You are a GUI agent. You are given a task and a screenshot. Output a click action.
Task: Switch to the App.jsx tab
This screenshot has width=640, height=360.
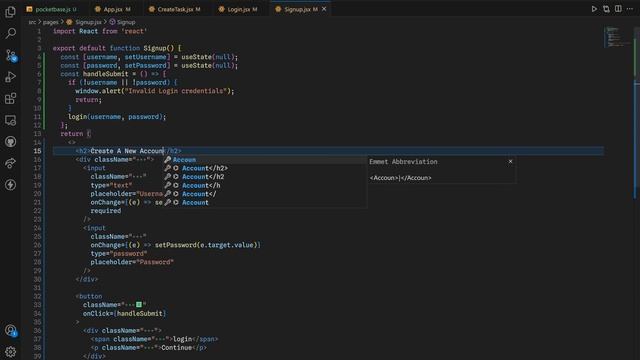click(x=113, y=9)
